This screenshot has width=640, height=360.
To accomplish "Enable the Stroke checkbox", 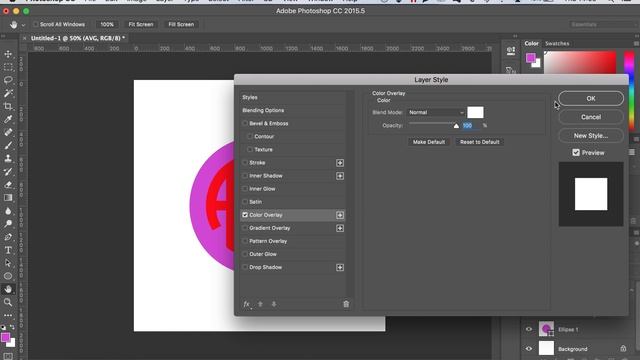I will [245, 162].
